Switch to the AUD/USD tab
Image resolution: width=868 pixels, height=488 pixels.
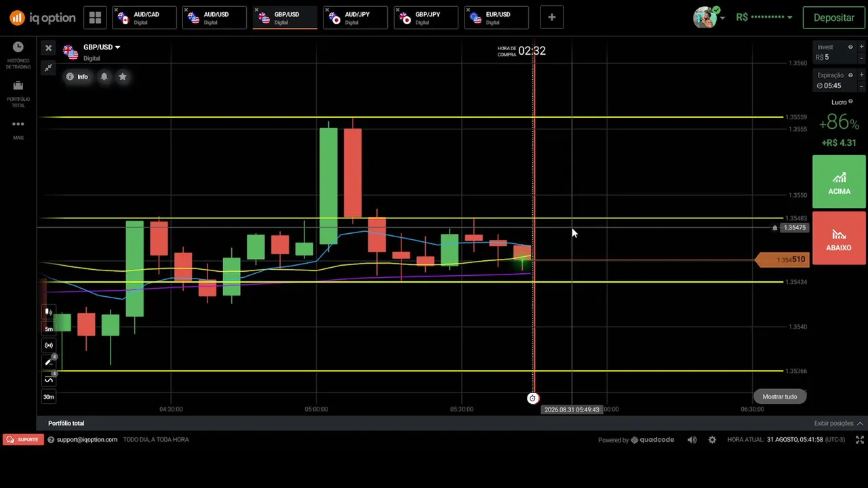pyautogui.click(x=215, y=18)
